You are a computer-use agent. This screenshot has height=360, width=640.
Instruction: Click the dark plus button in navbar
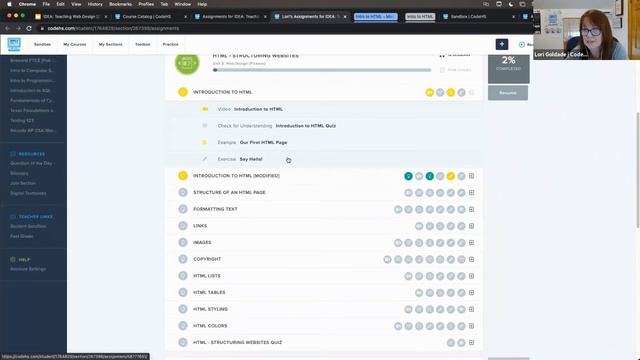click(x=502, y=44)
